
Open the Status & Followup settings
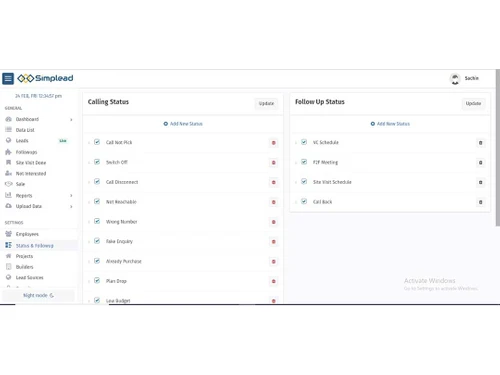point(35,246)
